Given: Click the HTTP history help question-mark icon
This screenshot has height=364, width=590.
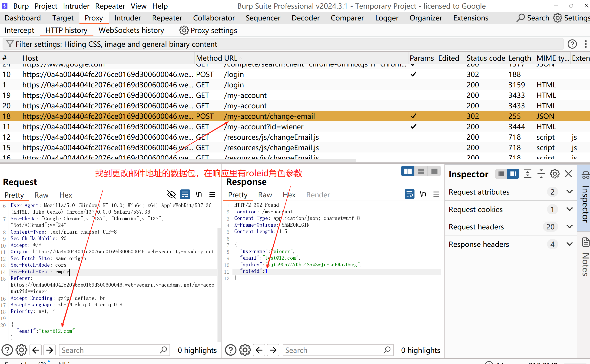Looking at the screenshot, I should 572,44.
